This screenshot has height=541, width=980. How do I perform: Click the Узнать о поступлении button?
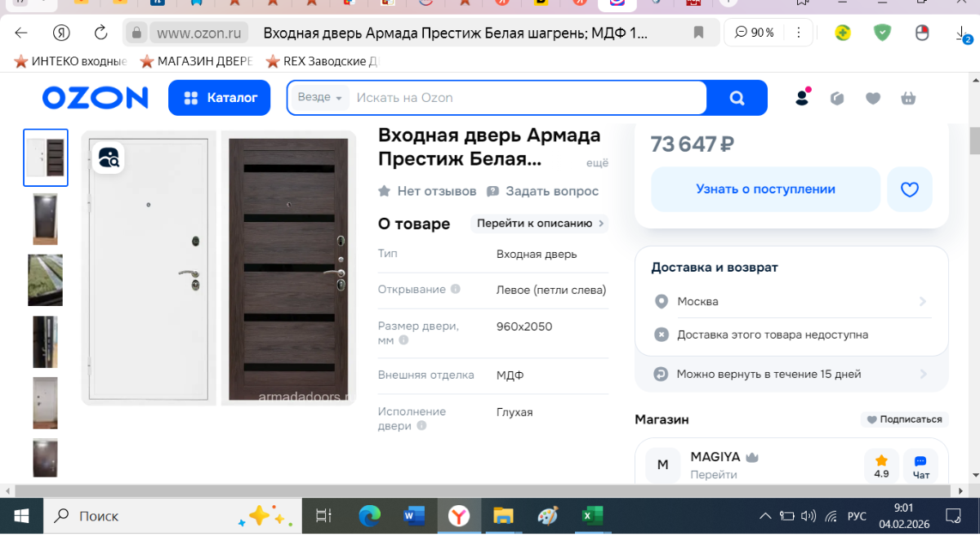point(765,189)
